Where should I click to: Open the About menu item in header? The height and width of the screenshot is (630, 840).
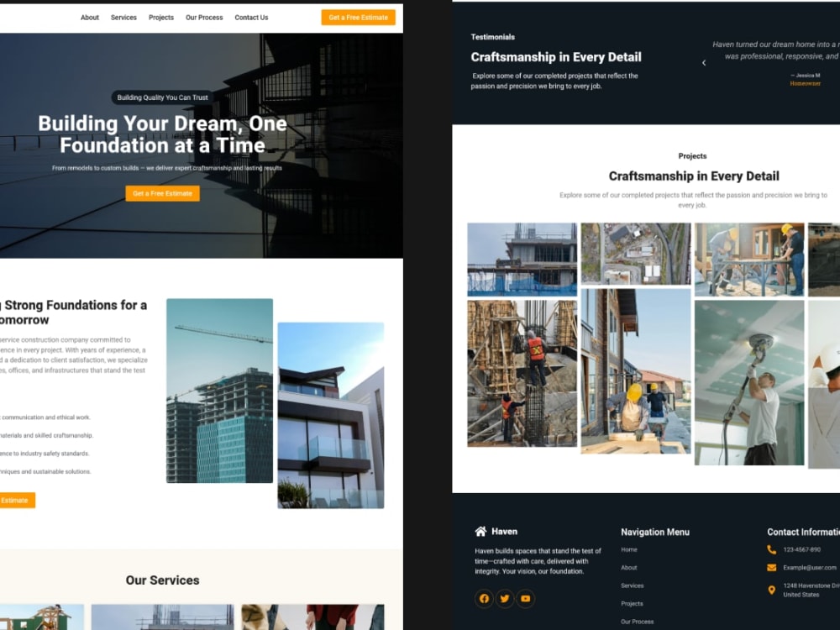click(90, 18)
